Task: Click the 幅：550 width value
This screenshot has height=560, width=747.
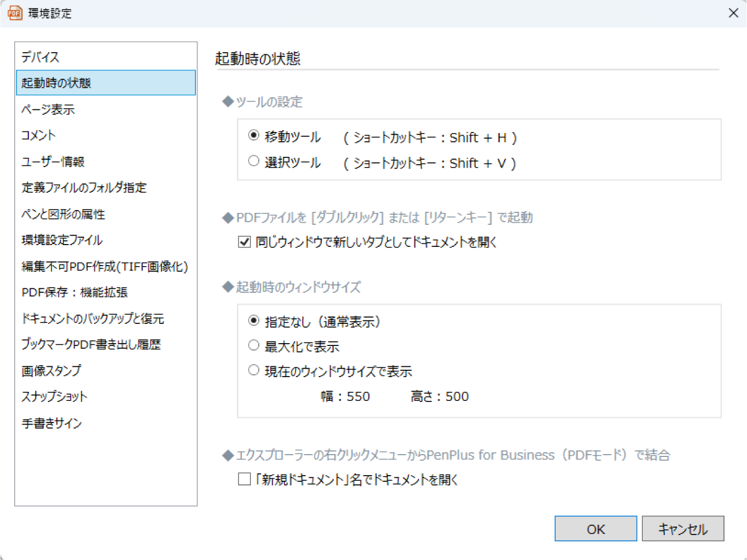Action: pyautogui.click(x=345, y=396)
